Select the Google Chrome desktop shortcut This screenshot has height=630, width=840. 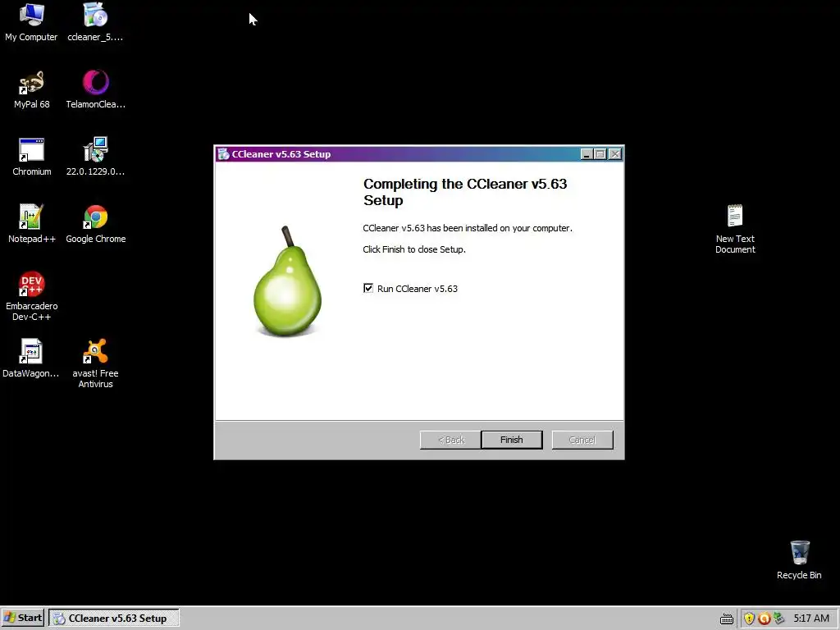(x=95, y=224)
